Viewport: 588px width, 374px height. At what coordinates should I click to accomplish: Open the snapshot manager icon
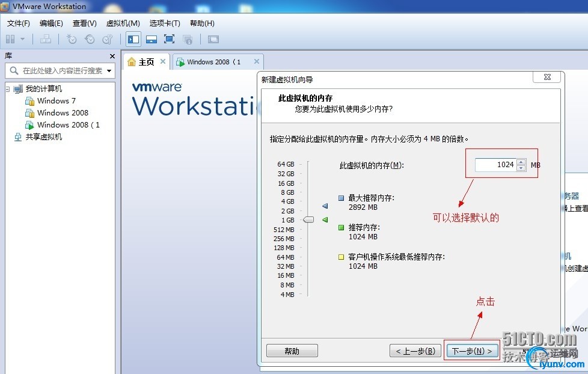click(x=108, y=39)
